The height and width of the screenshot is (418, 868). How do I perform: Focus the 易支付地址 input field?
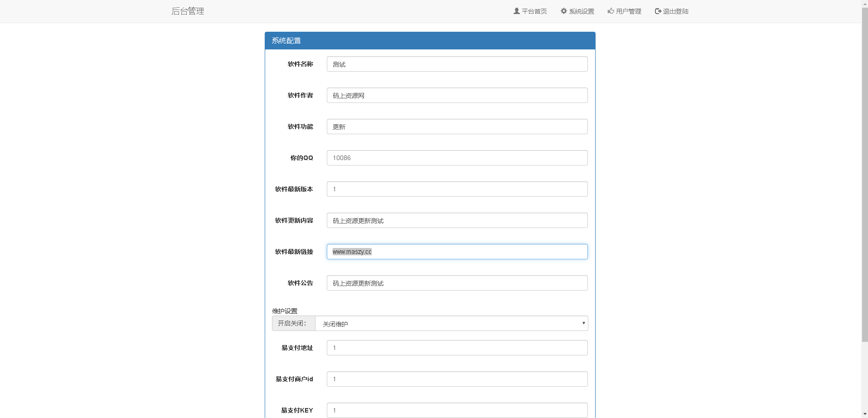point(457,348)
